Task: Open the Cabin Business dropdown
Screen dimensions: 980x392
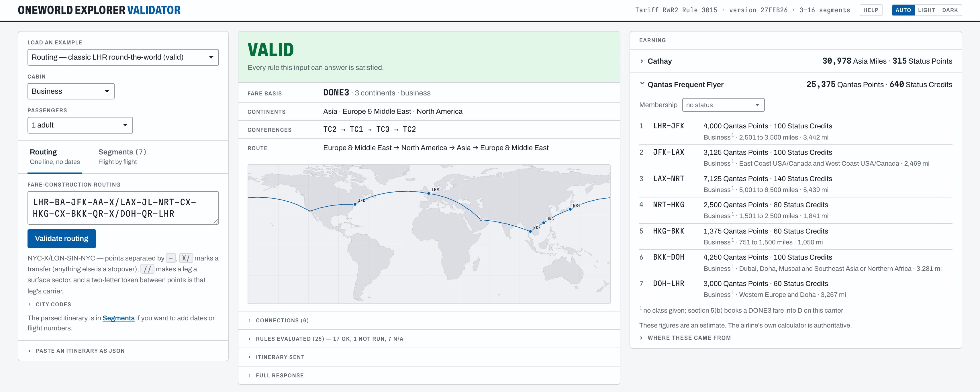Action: pos(71,91)
